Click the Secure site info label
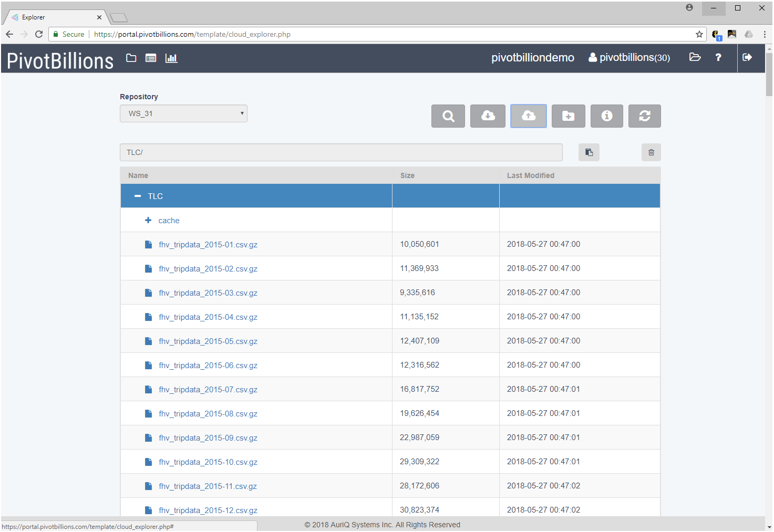 [69, 34]
